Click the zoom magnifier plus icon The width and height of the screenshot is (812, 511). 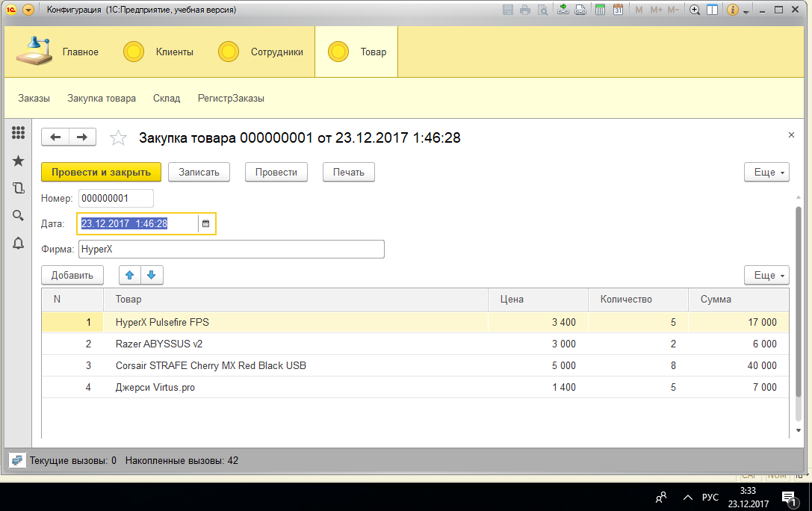tap(695, 10)
